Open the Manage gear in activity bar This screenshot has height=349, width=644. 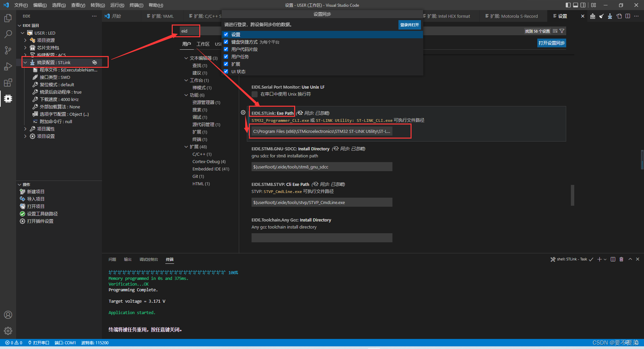pos(8,331)
